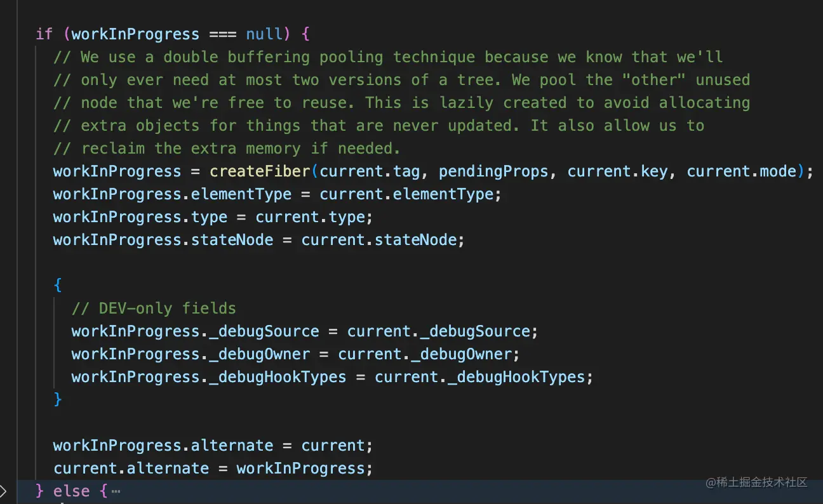
Task: Click the comment line starting 'extra objects for things'
Action: coord(379,126)
